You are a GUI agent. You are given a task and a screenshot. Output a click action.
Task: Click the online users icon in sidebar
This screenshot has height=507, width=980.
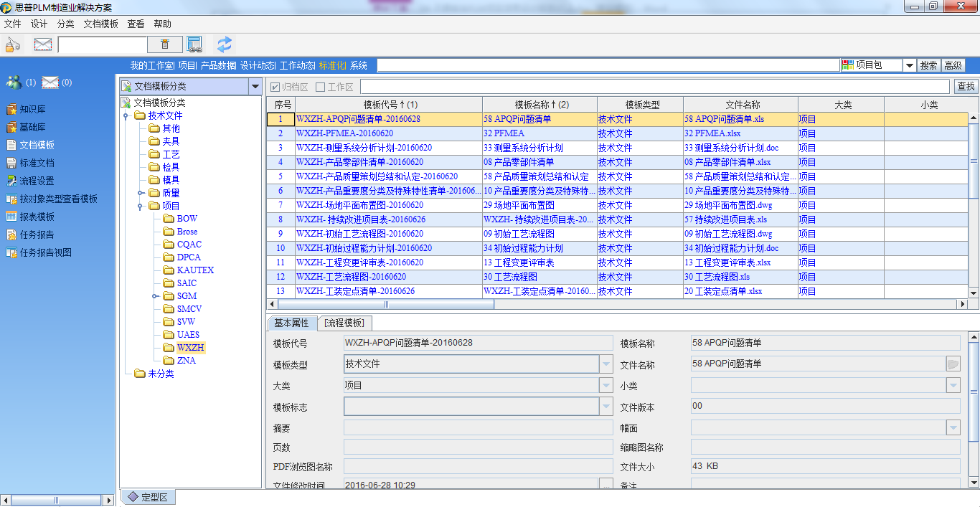tap(13, 82)
